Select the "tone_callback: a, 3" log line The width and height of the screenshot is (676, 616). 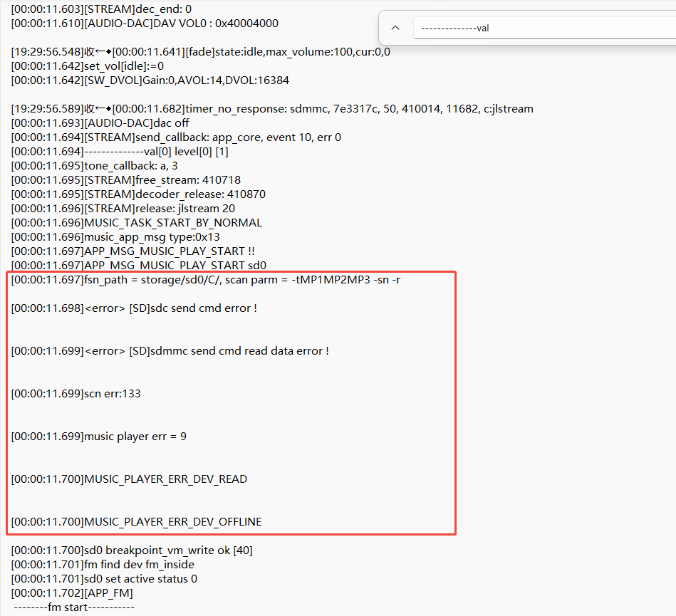coord(95,165)
